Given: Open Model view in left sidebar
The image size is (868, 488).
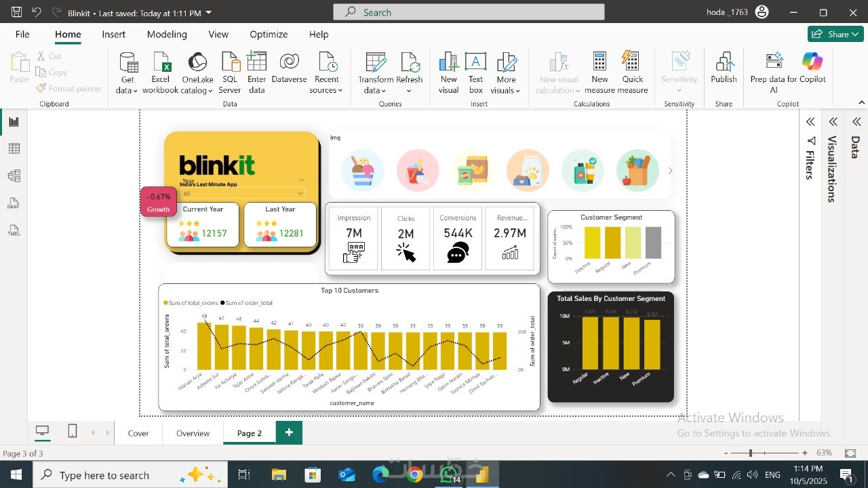Looking at the screenshot, I should 14,176.
